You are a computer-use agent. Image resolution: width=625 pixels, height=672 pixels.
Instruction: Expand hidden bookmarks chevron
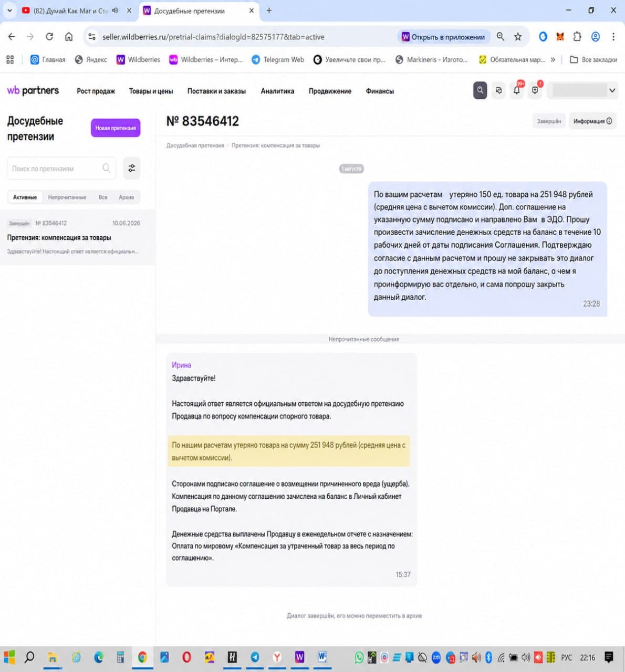(x=553, y=59)
